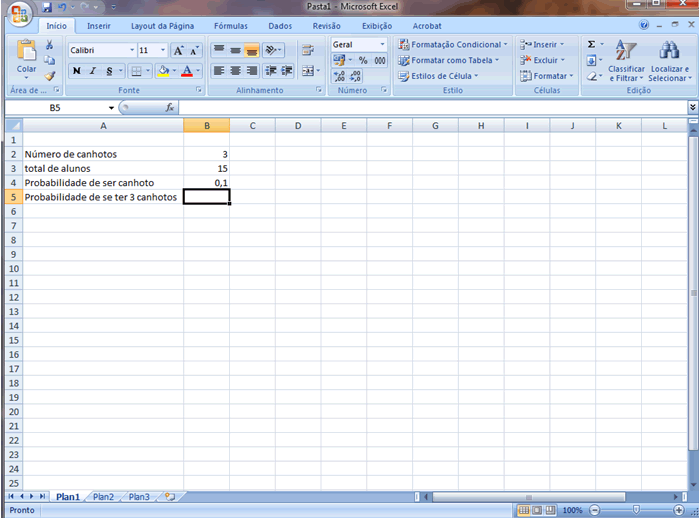This screenshot has height=519, width=699.
Task: Expand the Geral number format dropdown
Action: tap(382, 45)
